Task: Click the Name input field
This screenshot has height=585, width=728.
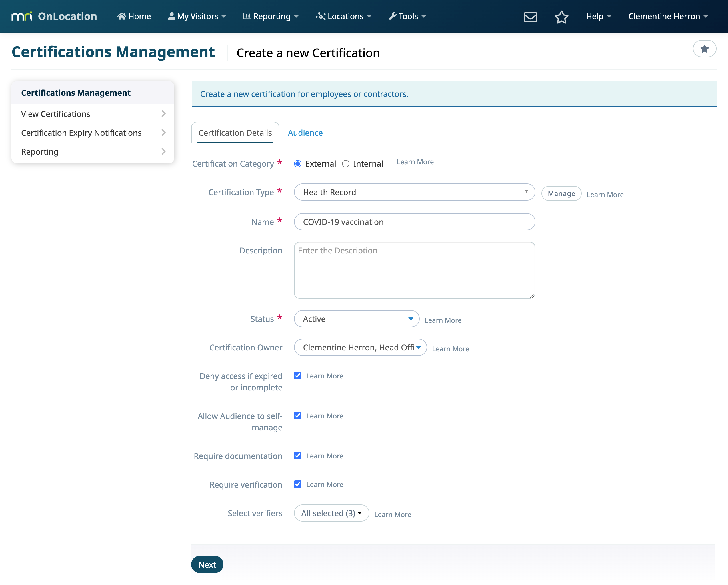Action: [x=414, y=222]
